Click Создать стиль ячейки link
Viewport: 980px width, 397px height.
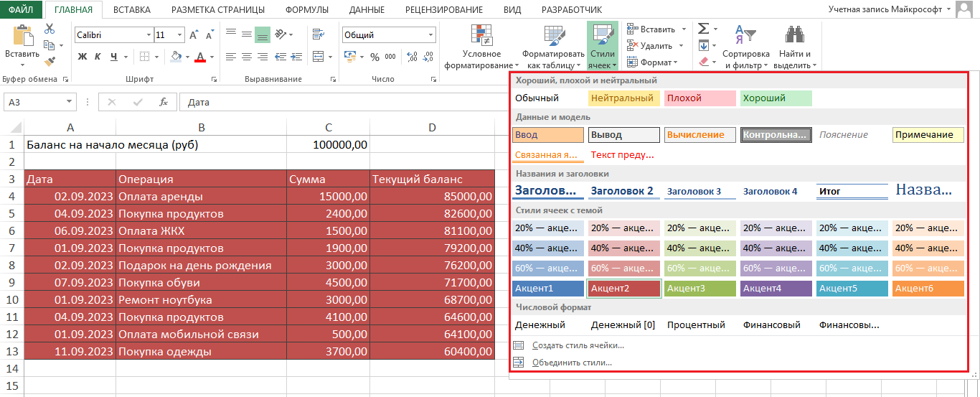578,345
